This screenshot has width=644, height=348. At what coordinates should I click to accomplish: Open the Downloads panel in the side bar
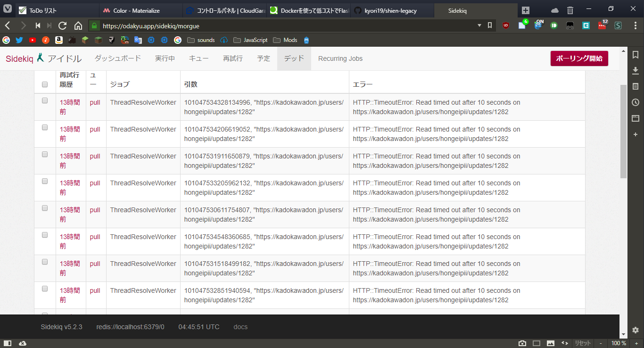click(636, 71)
